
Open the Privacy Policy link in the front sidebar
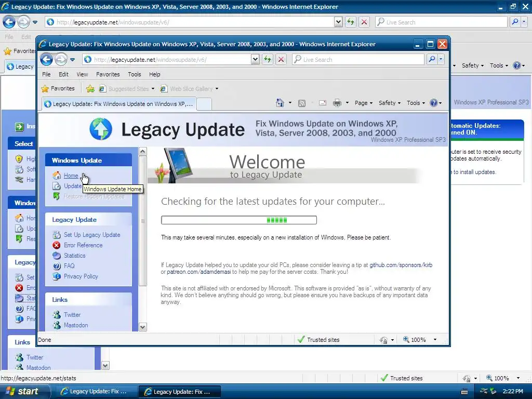[81, 276]
